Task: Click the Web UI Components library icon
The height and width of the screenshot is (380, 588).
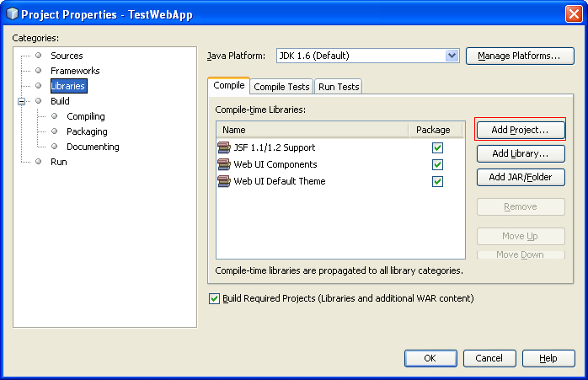Action: tap(224, 164)
